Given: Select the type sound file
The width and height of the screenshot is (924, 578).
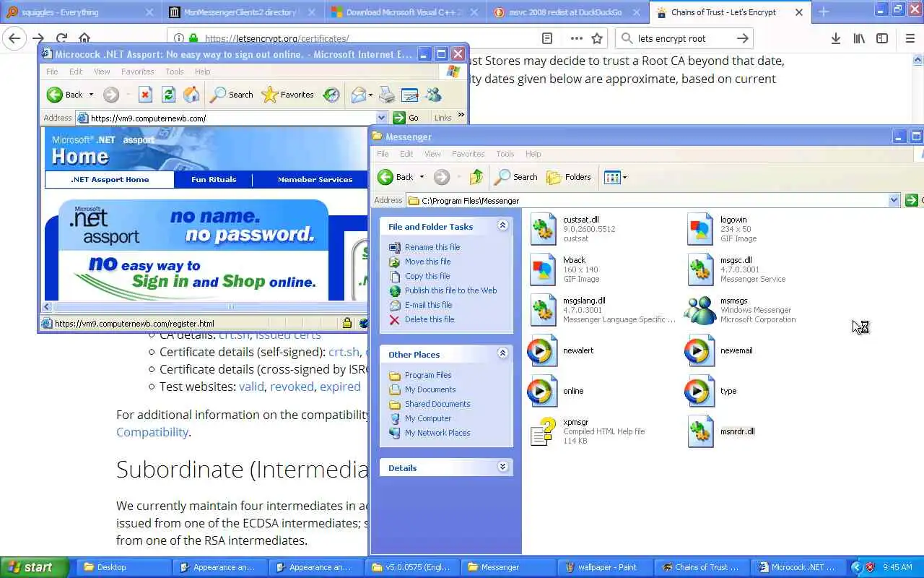Looking at the screenshot, I should coord(700,391).
